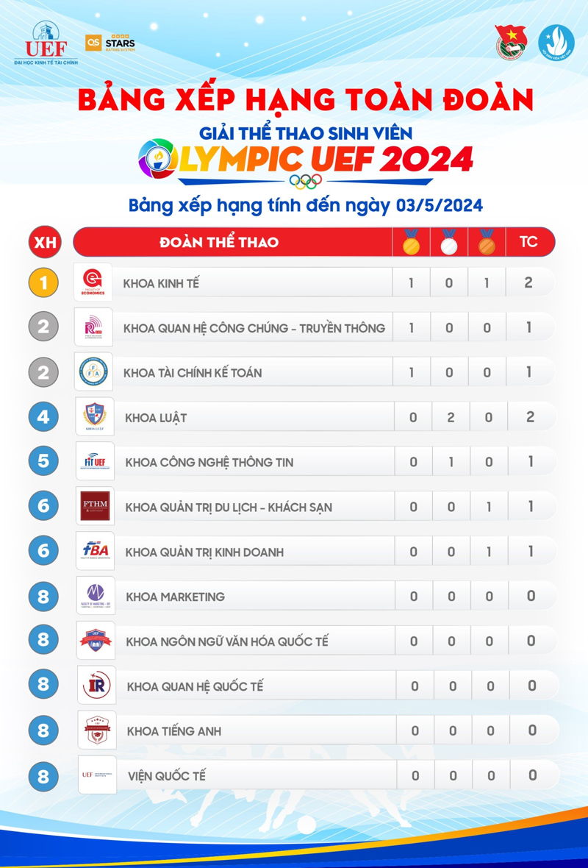Click the KHOA CÔNG NGHỆ THÔNG TIN row label
This screenshot has height=868, width=588.
(x=209, y=463)
